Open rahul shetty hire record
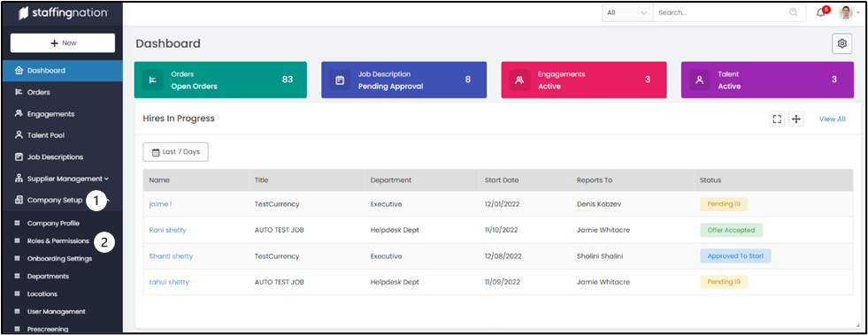The width and height of the screenshot is (868, 335). point(169,282)
